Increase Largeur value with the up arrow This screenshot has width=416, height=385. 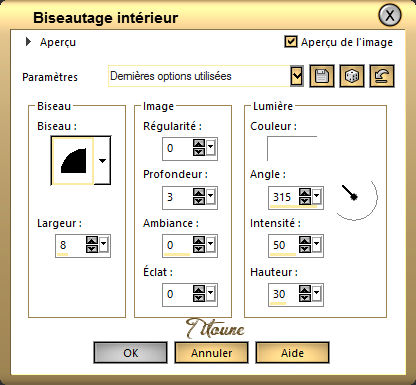point(92,240)
